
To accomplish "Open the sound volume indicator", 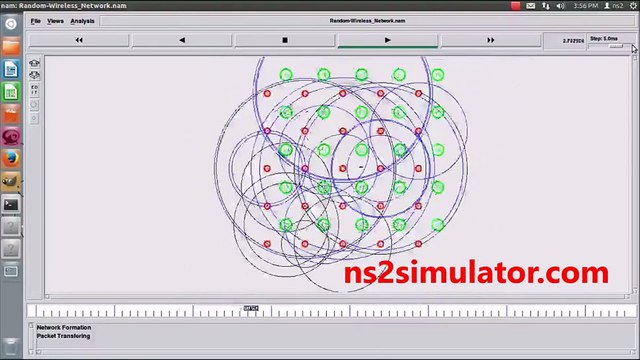I will point(561,6).
